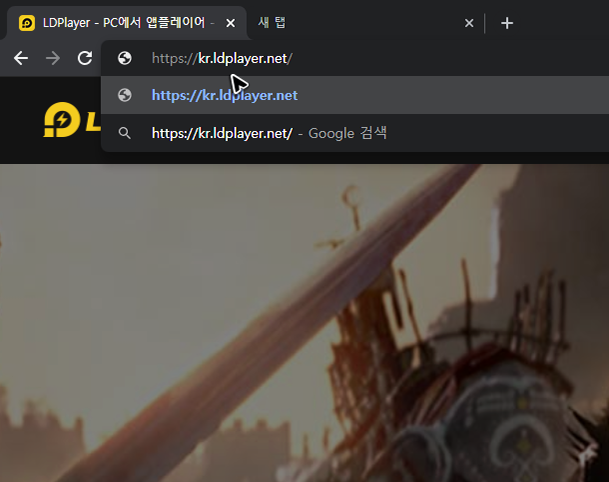Click the globe icon in the address bar
609x482 pixels.
[125, 58]
